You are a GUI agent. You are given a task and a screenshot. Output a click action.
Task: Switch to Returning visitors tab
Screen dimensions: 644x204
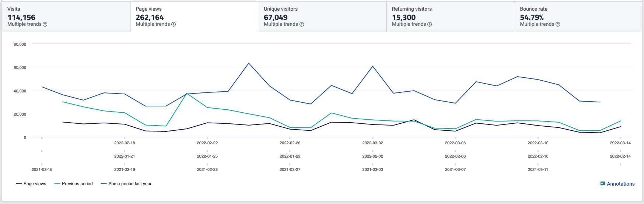(x=450, y=17)
